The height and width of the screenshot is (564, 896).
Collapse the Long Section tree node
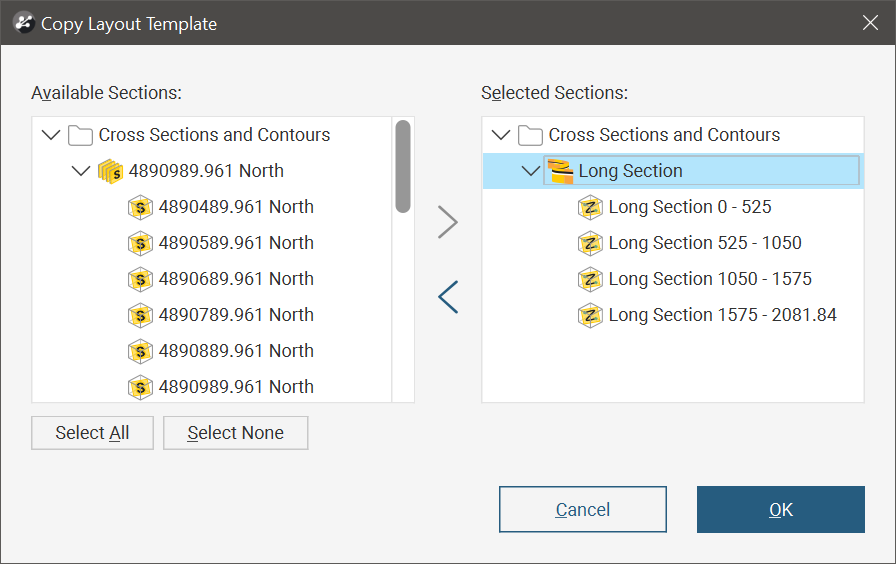[x=531, y=171]
